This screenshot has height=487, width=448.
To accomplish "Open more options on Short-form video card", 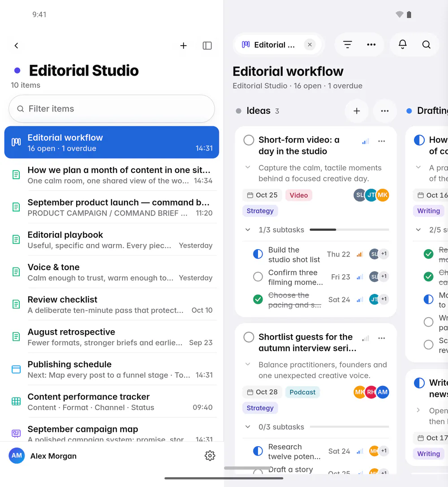I will 382,141.
